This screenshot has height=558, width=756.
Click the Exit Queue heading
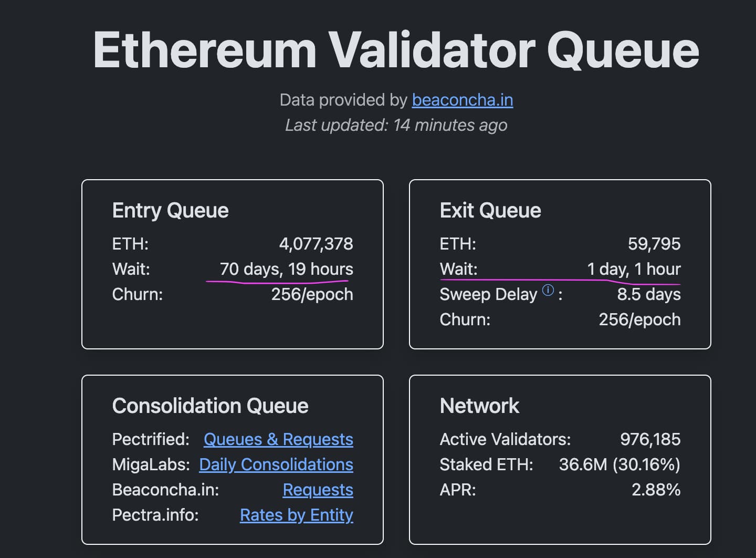pyautogui.click(x=490, y=211)
